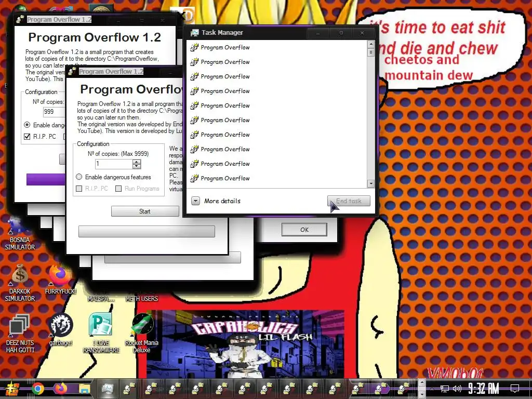Open Firefox from the taskbar
This screenshot has height=399, width=532.
tap(61, 389)
